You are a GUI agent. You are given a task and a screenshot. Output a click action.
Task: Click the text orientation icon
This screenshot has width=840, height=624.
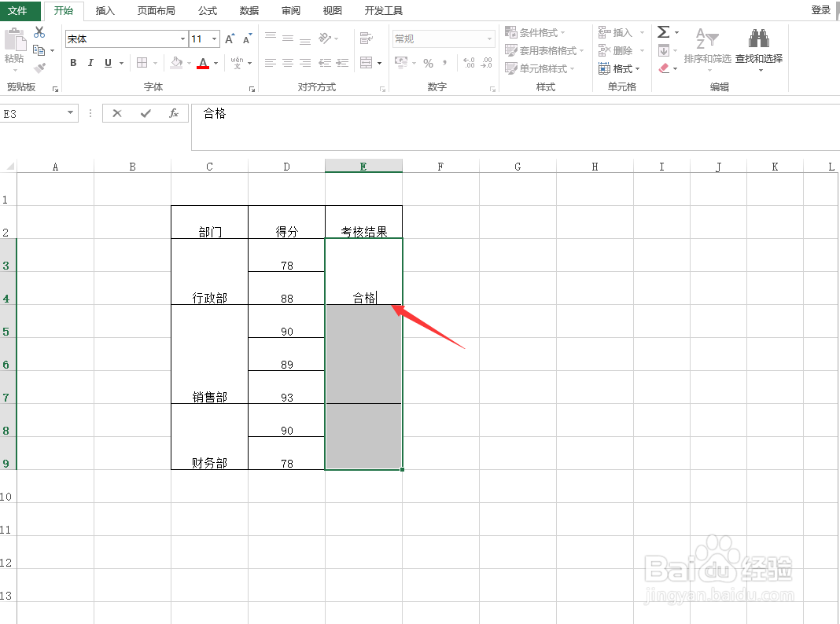[325, 38]
